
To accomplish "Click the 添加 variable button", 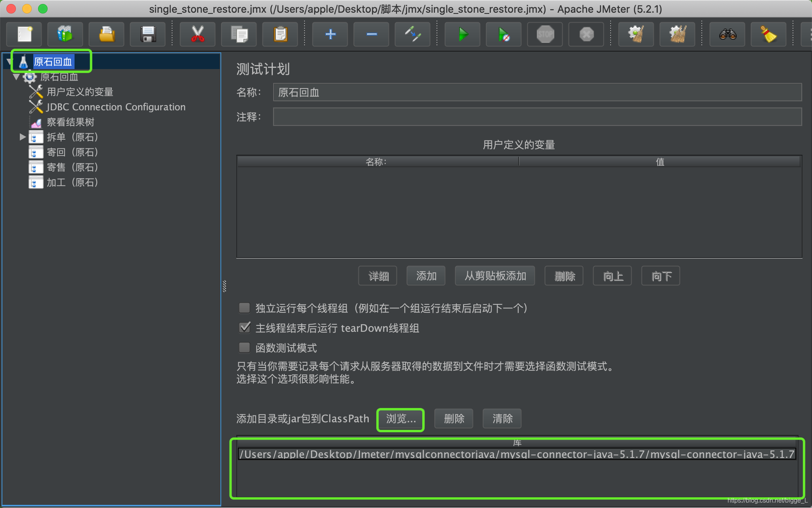I will 426,276.
